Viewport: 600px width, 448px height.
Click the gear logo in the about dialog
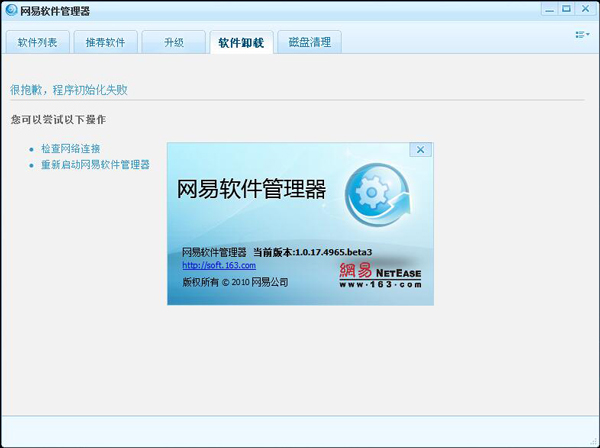coord(377,194)
